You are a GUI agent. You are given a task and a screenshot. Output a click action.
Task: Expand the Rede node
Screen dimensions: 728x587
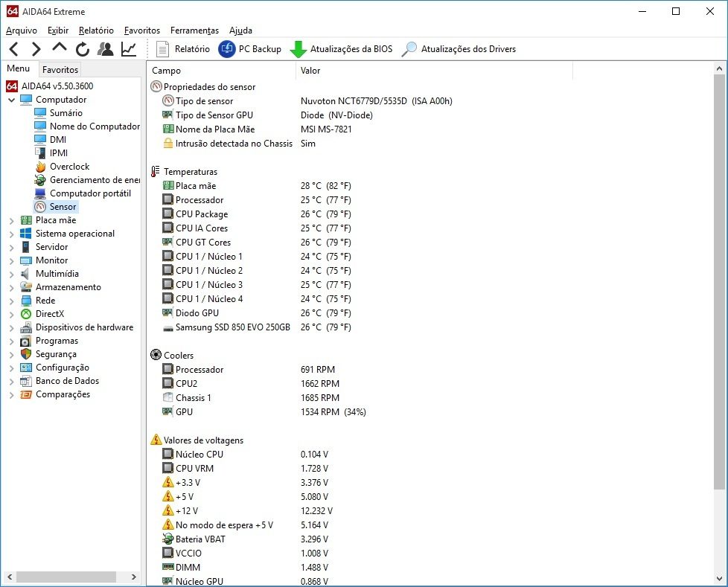[x=12, y=301]
